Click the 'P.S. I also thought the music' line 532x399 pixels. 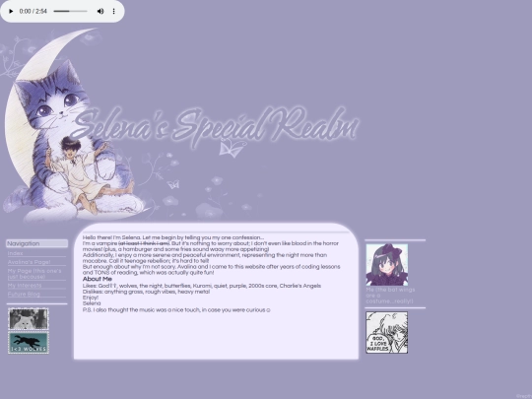coord(176,309)
